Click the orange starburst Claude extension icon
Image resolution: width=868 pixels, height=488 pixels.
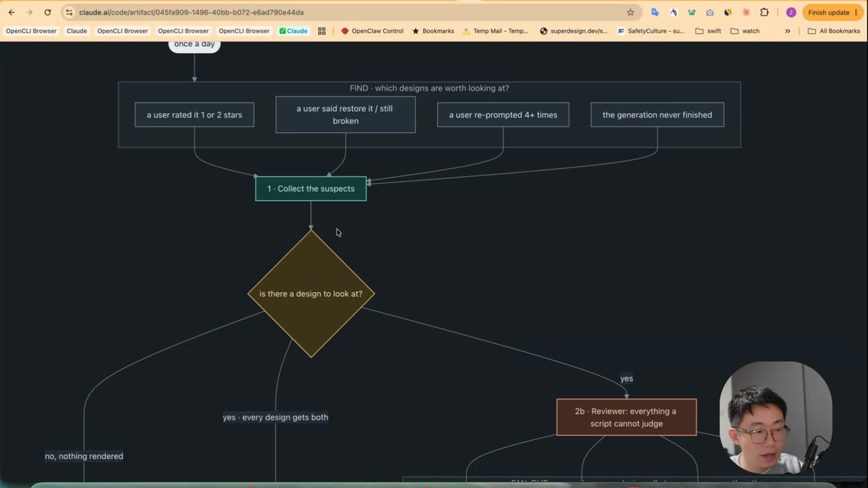746,12
